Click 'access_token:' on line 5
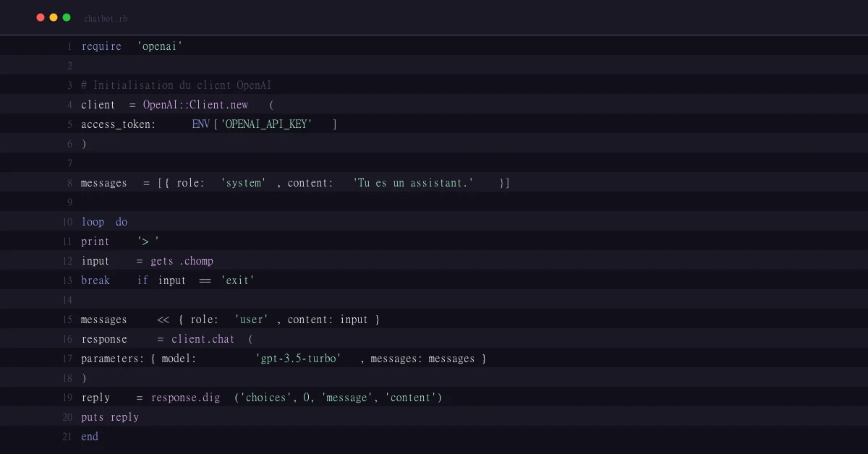 click(119, 124)
